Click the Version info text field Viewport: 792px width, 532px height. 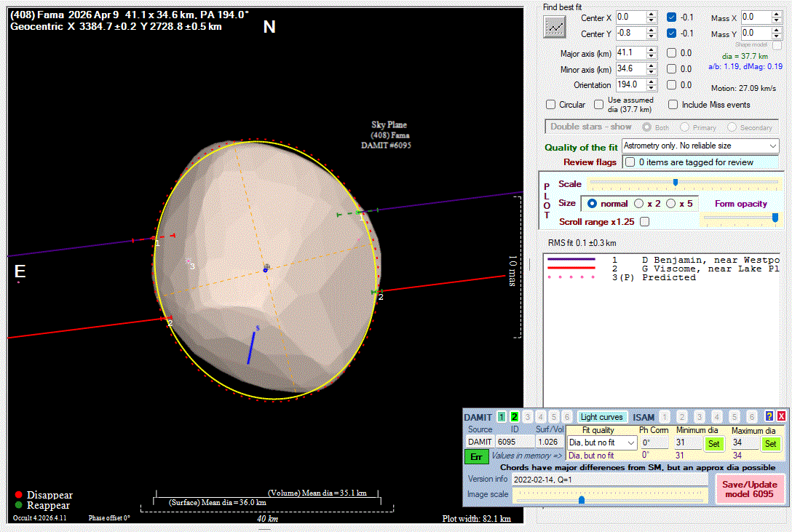click(x=609, y=480)
